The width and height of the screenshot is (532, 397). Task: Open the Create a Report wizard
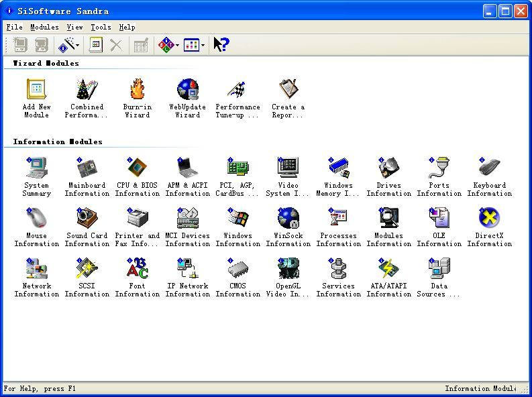pyautogui.click(x=288, y=90)
